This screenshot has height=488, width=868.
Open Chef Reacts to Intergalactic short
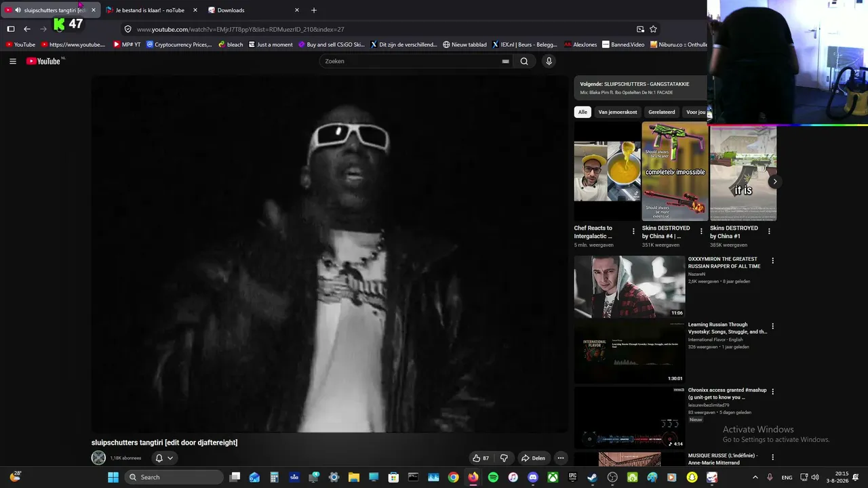(607, 171)
